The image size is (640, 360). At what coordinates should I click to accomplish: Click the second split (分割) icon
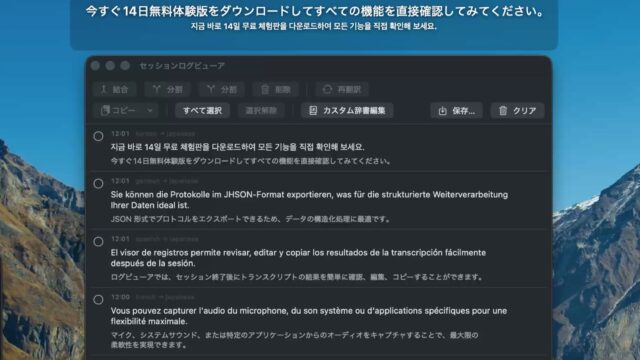pos(211,89)
